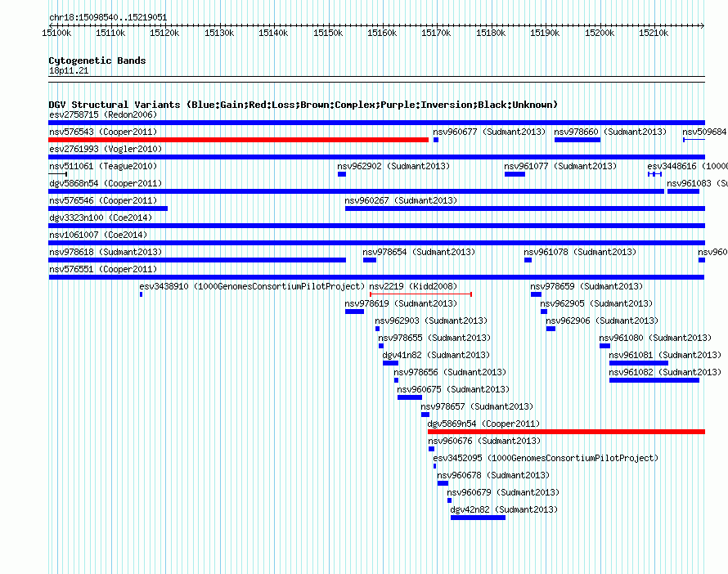
Task: Click nsv960678 (Sudmant2013) label
Action: coord(493,475)
